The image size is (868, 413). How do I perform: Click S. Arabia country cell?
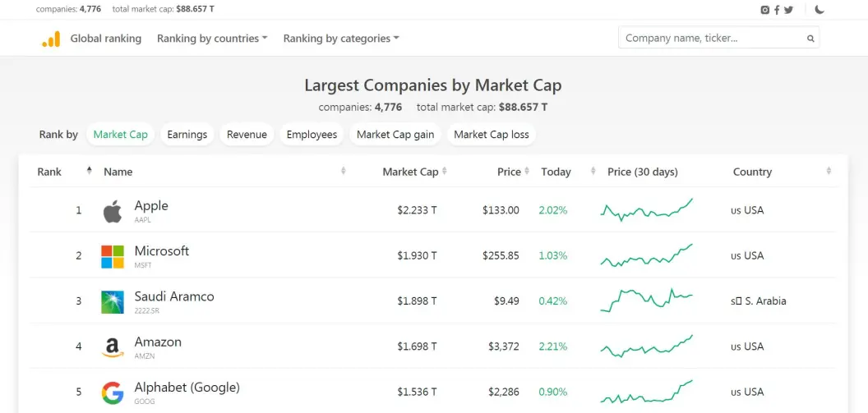(759, 301)
